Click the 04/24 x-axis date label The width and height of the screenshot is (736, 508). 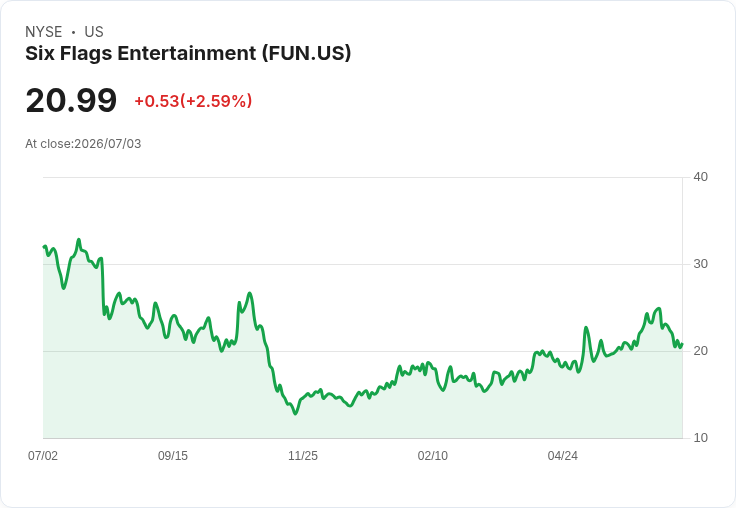click(562, 455)
